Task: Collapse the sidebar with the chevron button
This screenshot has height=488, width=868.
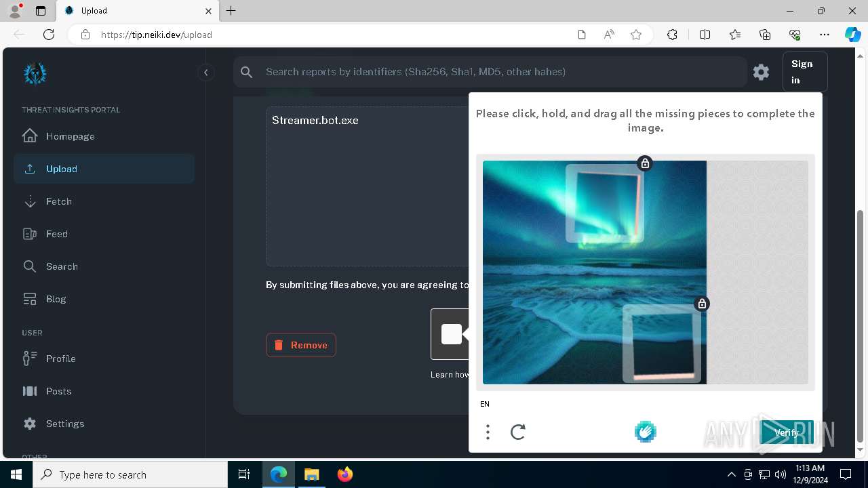Action: (x=205, y=73)
